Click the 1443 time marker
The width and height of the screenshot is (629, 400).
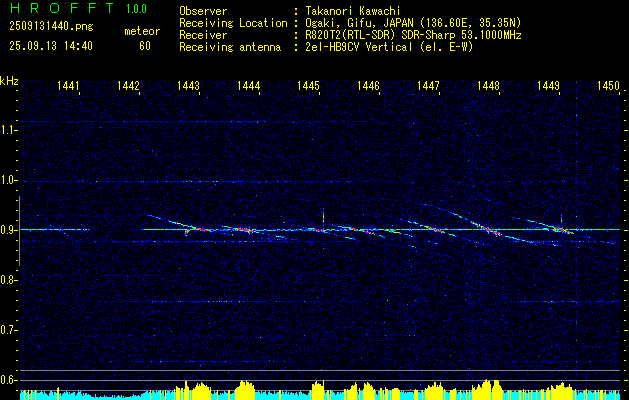(188, 85)
